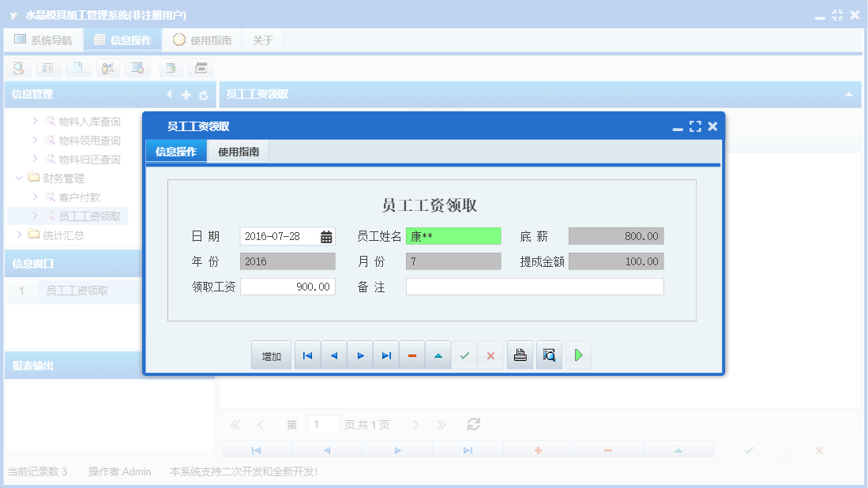Open the user settings toolbar icon
Viewport: 868px width, 488px height.
(107, 68)
